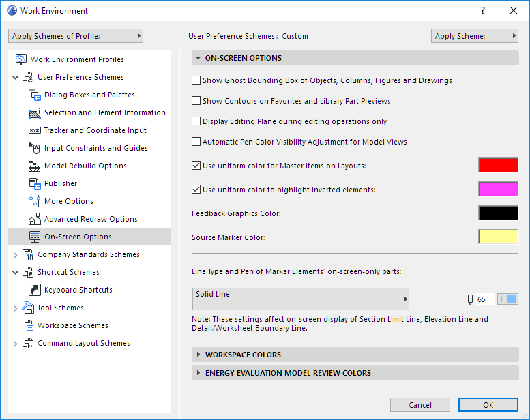Change the magenta inverted elements color swatch
530x420 pixels.
(498, 189)
